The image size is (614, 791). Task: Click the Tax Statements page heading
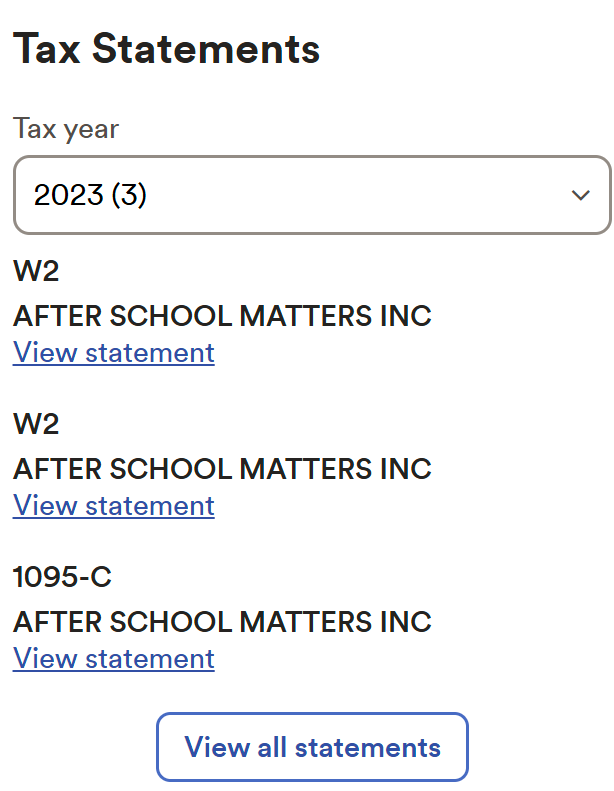(x=166, y=48)
